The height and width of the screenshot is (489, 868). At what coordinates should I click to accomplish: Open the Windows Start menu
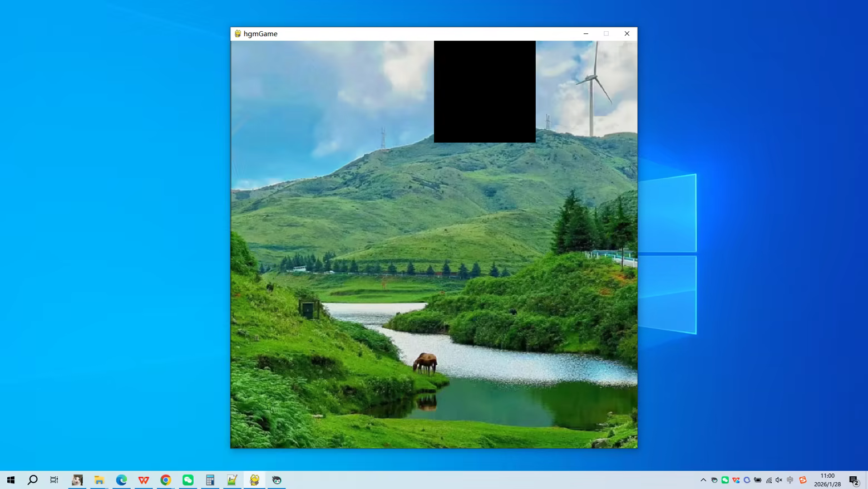pos(11,480)
